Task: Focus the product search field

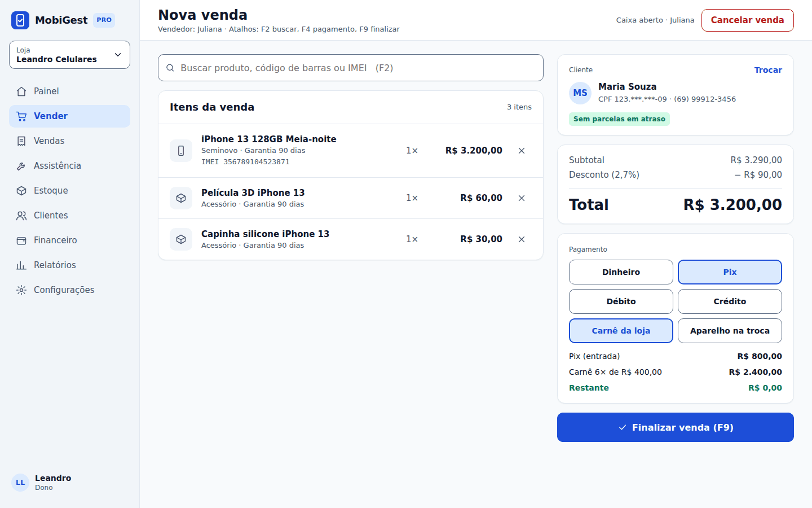Action: tap(351, 68)
